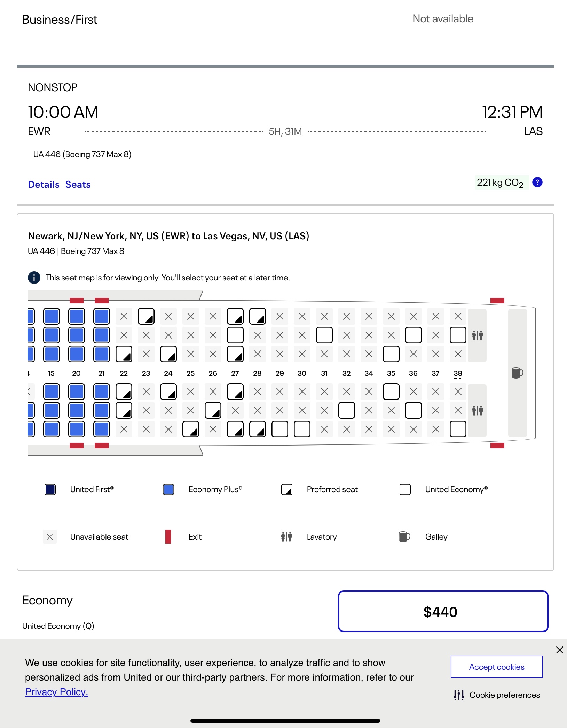The height and width of the screenshot is (728, 567).
Task: Select middle economy seat in row 31
Action: click(x=324, y=335)
